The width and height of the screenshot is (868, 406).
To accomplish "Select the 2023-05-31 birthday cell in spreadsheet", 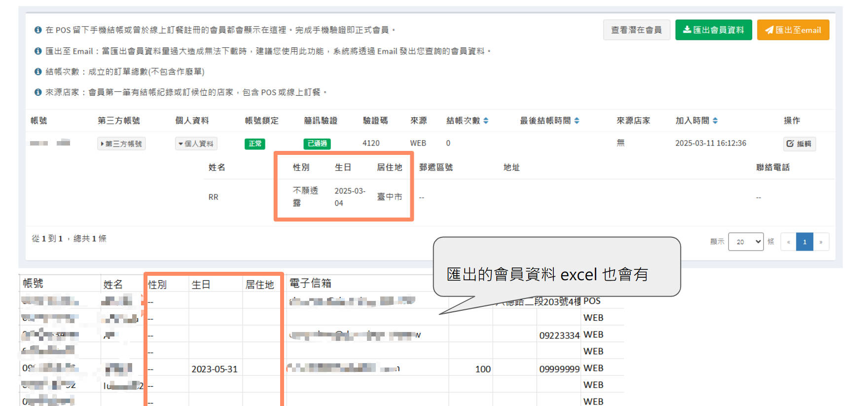I will coord(215,369).
